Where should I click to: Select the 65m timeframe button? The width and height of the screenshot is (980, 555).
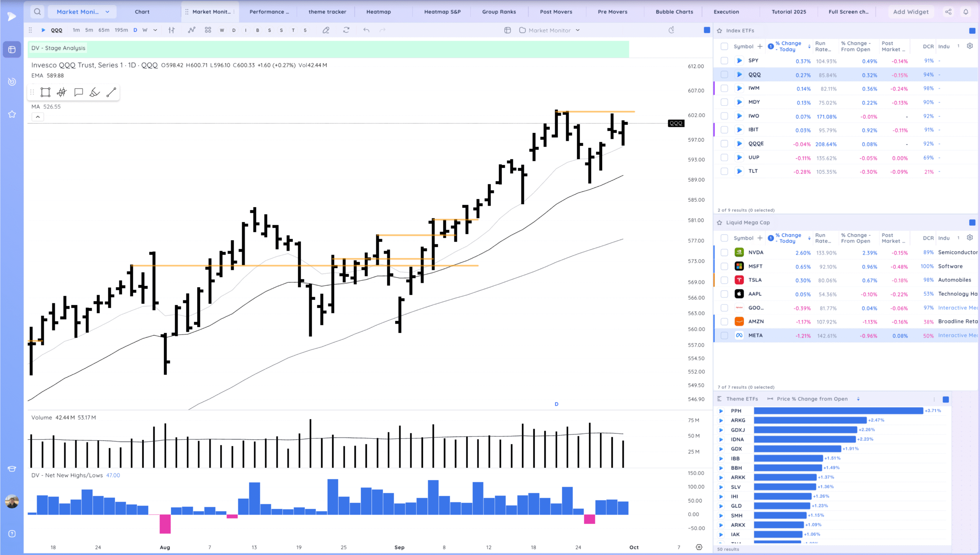(x=104, y=30)
